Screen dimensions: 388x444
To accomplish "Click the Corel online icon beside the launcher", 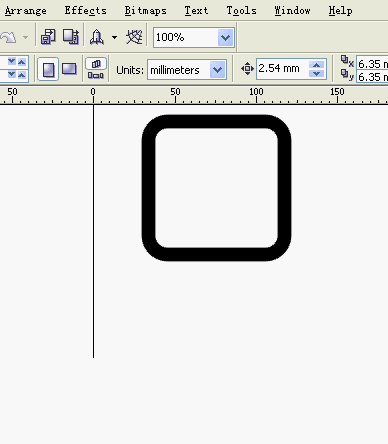I will point(134,37).
